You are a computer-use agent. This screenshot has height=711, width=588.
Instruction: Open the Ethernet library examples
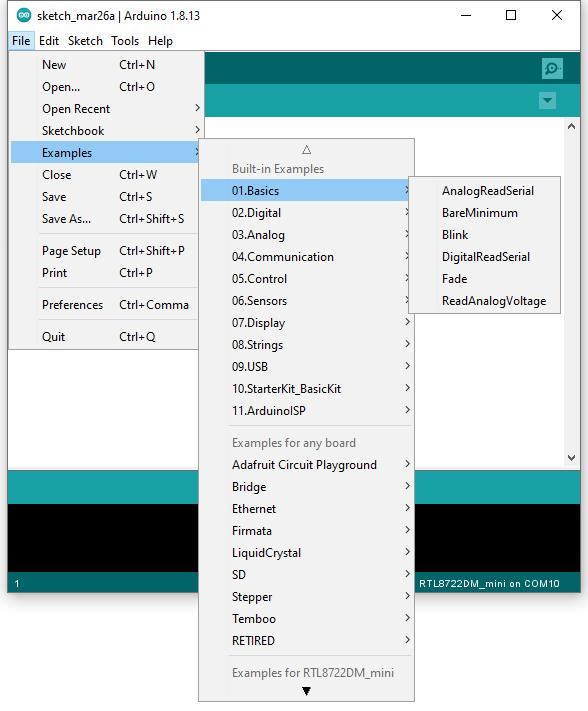point(306,508)
